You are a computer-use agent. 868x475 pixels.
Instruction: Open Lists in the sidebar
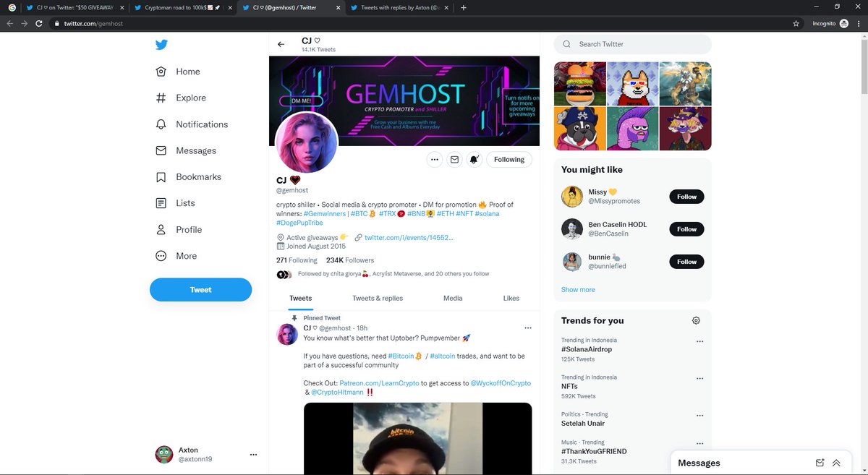(176, 203)
